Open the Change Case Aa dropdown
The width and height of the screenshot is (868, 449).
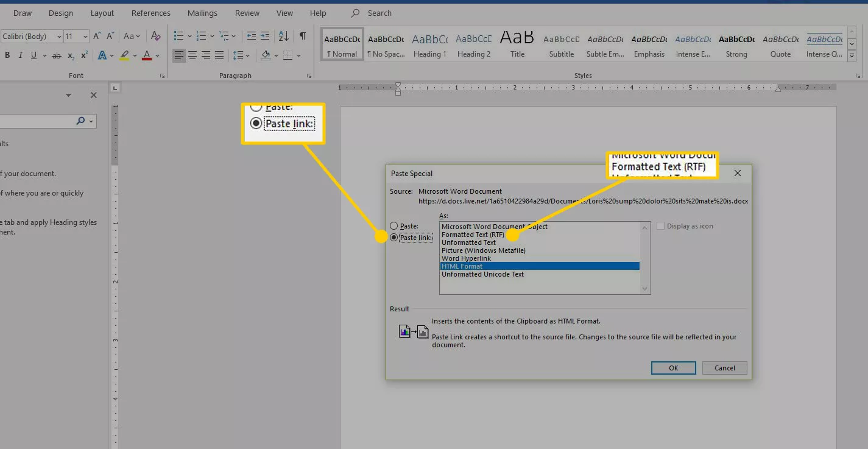(132, 37)
